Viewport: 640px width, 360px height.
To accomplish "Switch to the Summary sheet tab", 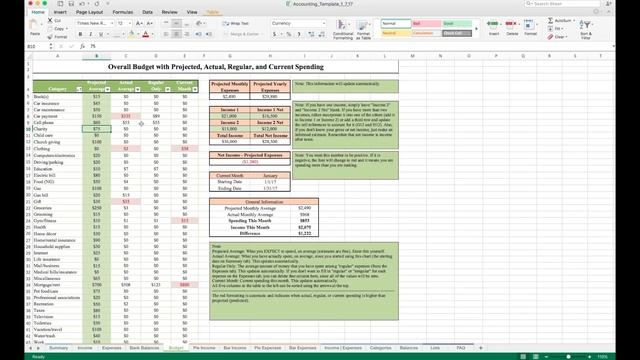I will 58,348.
